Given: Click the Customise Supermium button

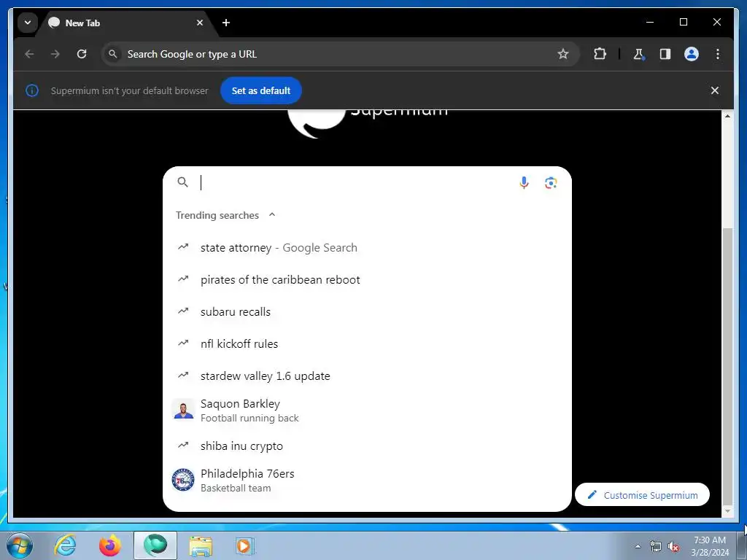Looking at the screenshot, I should click(x=642, y=495).
